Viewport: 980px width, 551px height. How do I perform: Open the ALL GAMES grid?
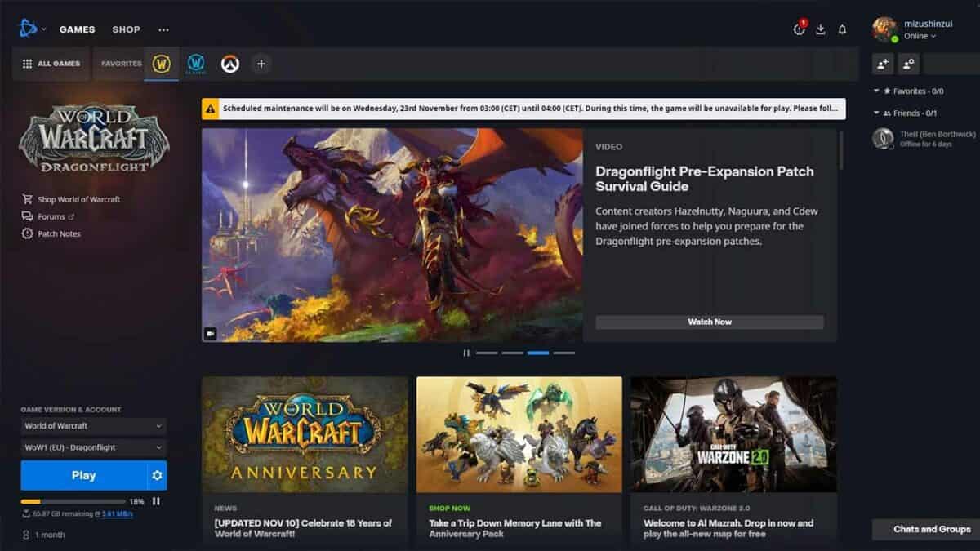(51, 64)
